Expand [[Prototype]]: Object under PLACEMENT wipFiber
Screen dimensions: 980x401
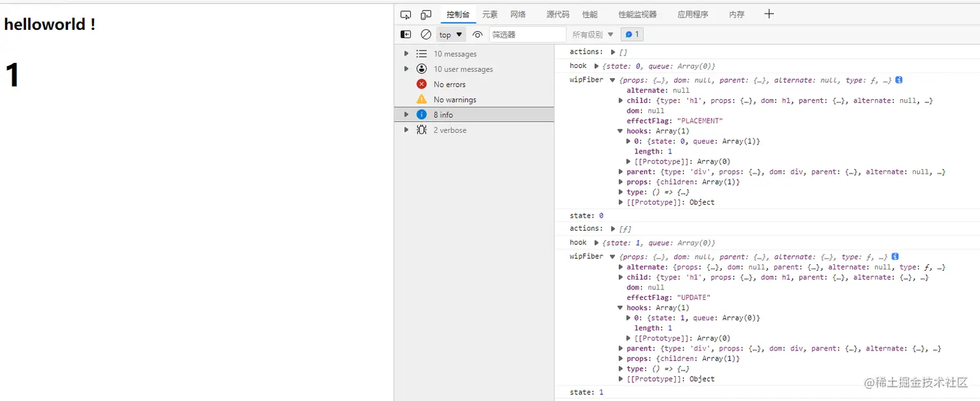coord(621,202)
